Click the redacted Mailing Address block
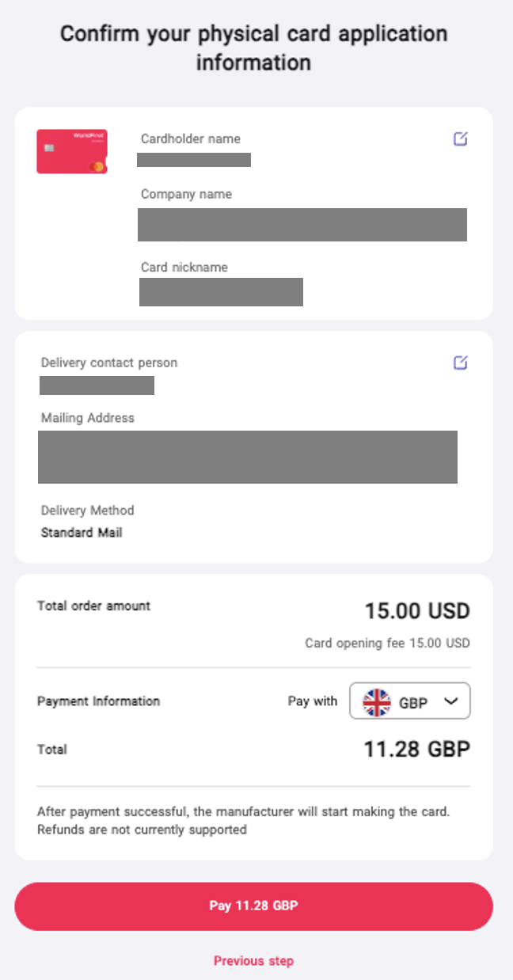Viewport: 513px width, 980px height. click(247, 457)
